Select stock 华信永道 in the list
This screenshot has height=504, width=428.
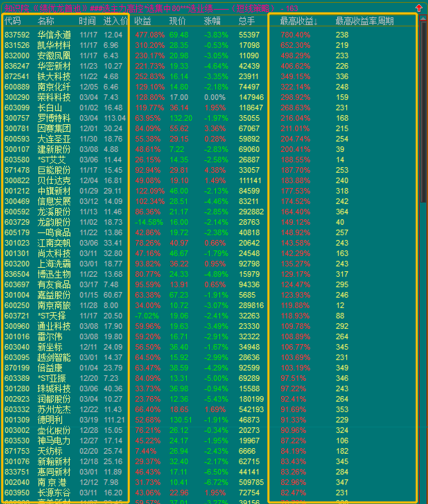[54, 35]
